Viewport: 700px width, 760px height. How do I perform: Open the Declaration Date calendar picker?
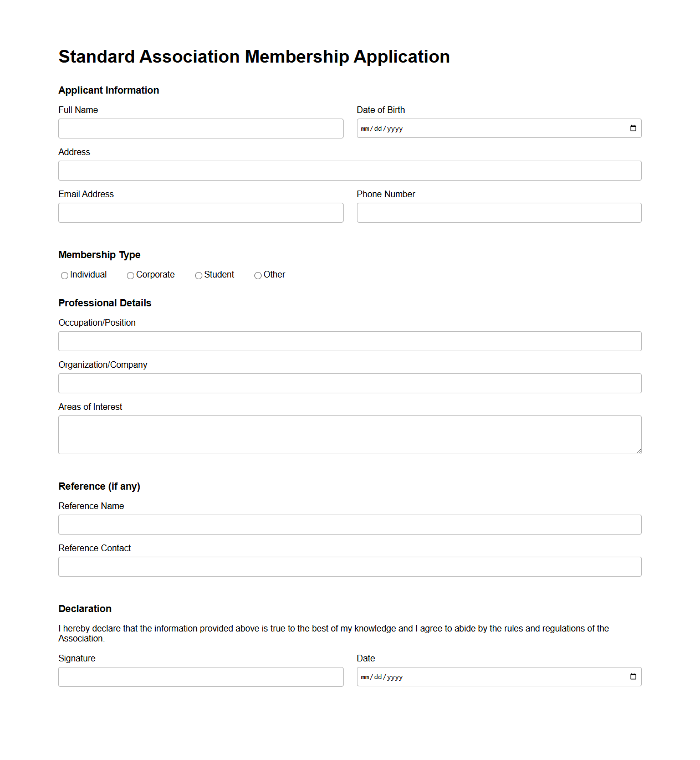pyautogui.click(x=633, y=676)
